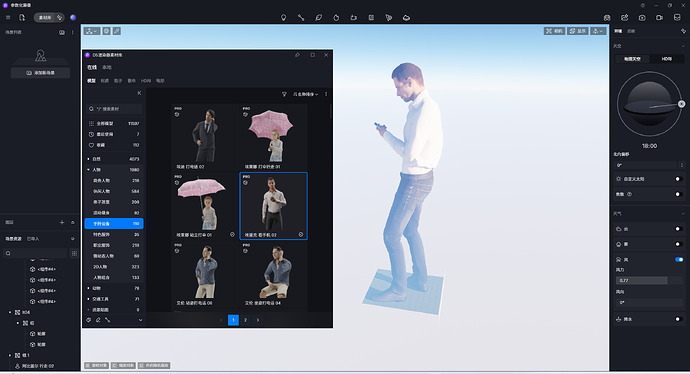Pin the D5 asset library window
This screenshot has height=374, width=690.
[297, 55]
